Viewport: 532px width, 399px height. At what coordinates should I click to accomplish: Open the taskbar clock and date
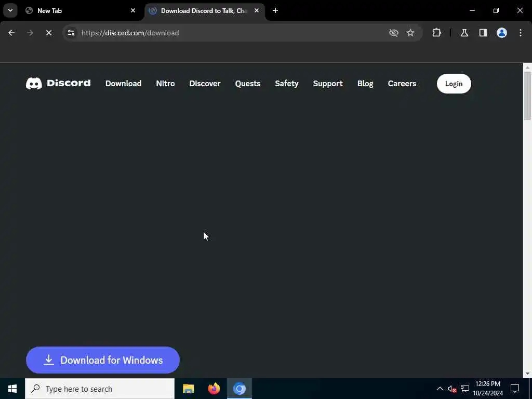click(488, 389)
